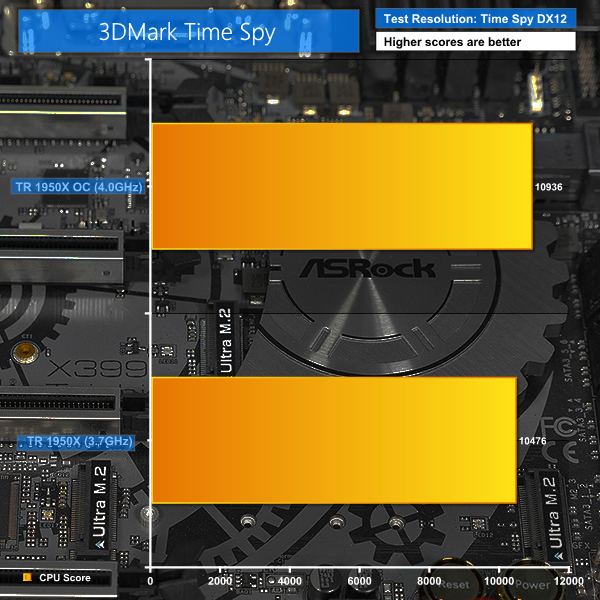Click the 8000 axis tick label
This screenshot has width=600, height=600.
(429, 581)
